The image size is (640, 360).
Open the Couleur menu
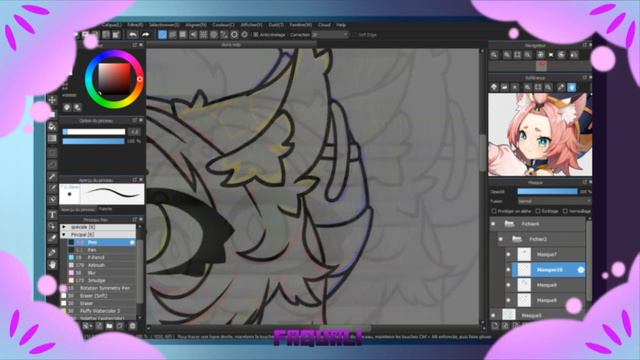223,25
